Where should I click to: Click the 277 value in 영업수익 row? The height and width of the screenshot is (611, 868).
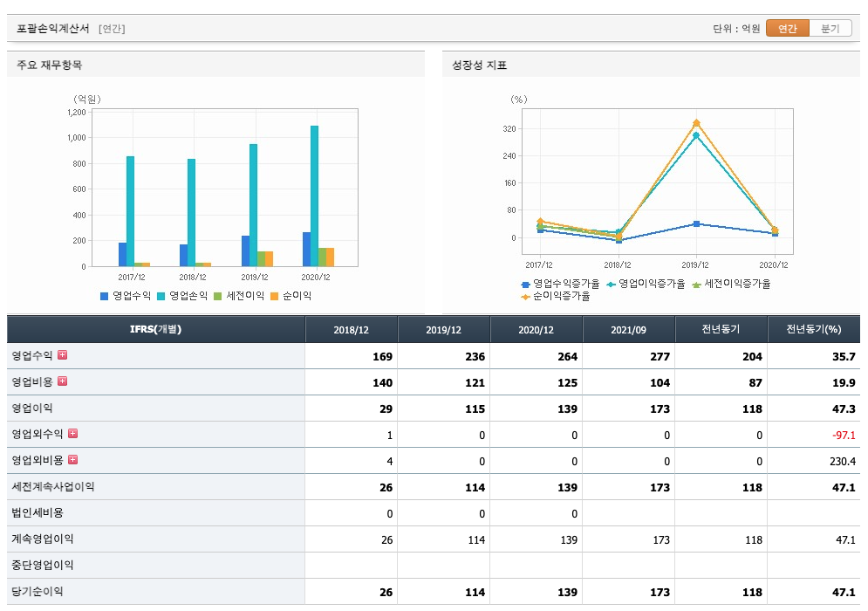660,357
